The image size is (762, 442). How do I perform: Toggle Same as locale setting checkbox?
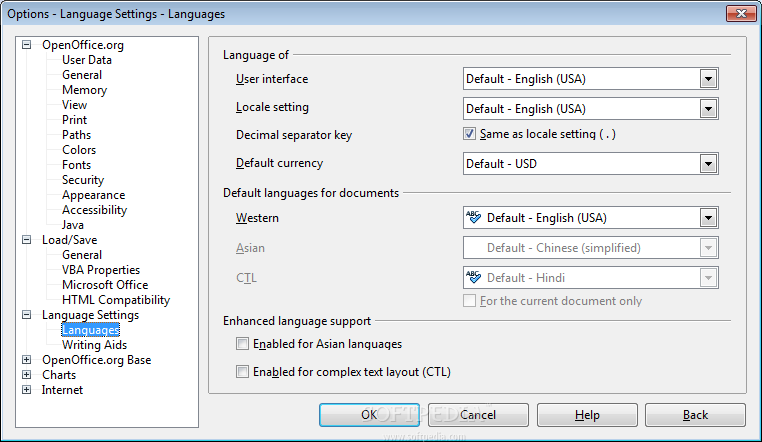point(469,134)
